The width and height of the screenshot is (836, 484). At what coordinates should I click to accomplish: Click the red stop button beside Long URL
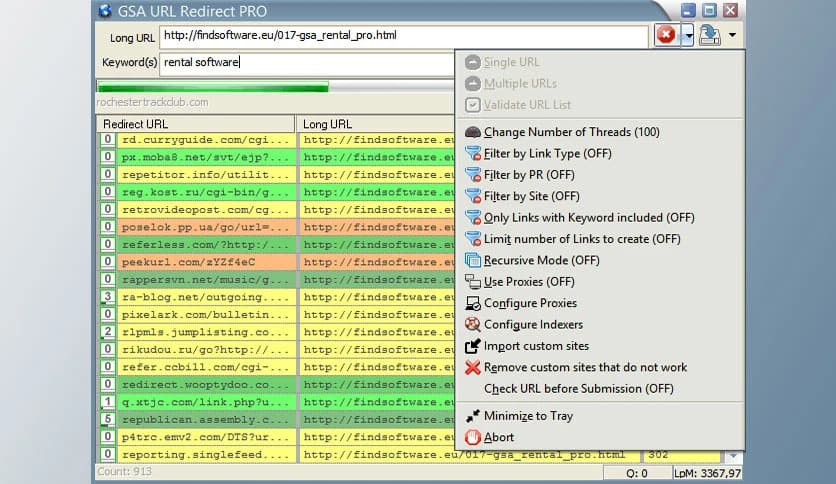(x=665, y=35)
